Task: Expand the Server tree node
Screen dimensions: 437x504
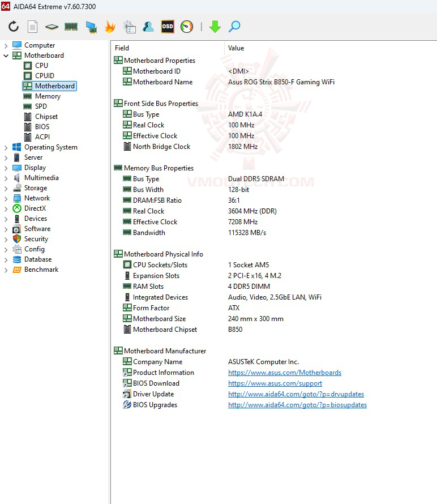Action: click(x=6, y=158)
